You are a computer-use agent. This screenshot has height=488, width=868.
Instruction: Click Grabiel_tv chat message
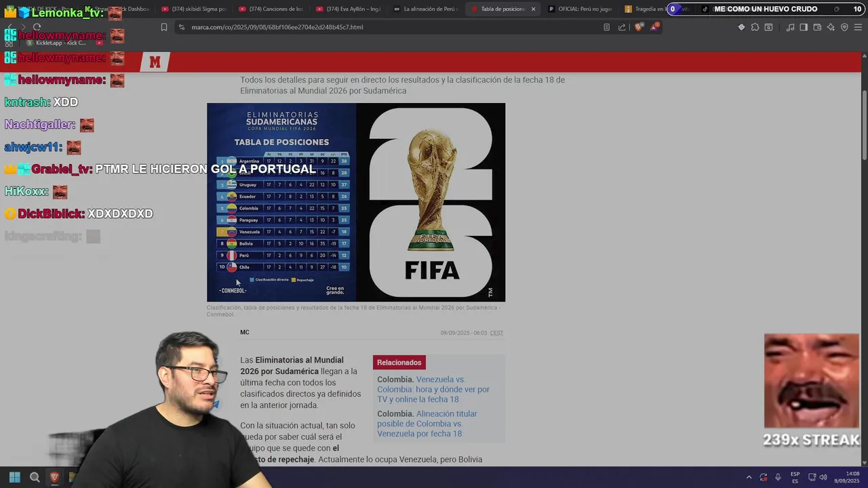(x=159, y=169)
